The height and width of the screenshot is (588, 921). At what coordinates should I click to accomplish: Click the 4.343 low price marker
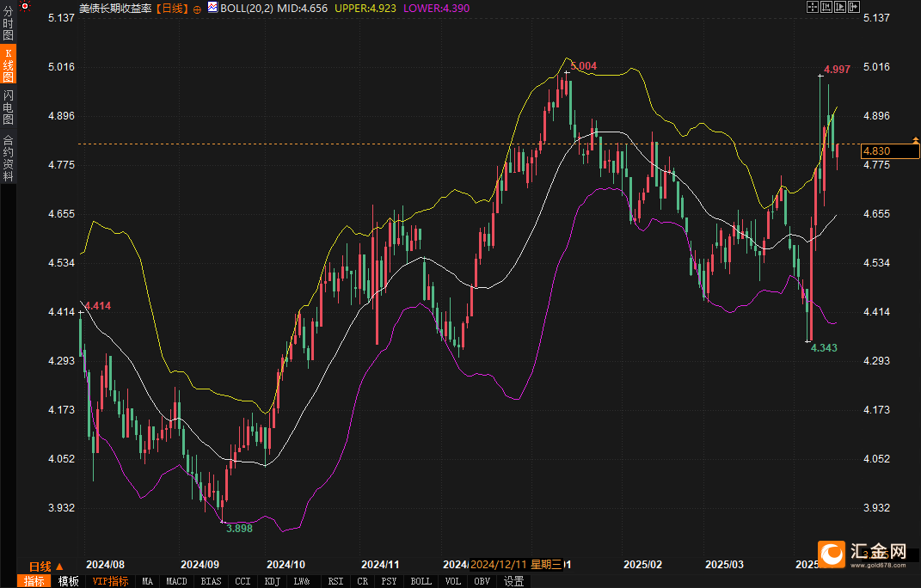point(824,348)
